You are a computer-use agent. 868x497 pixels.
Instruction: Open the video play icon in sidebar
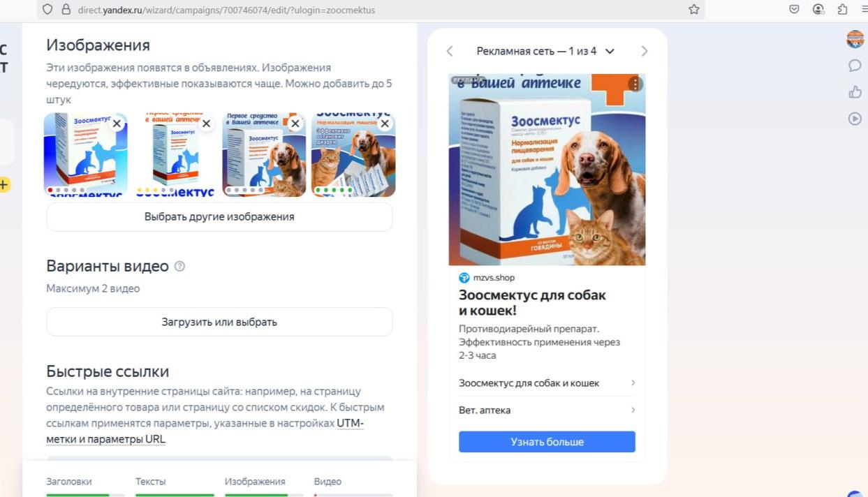pos(855,119)
